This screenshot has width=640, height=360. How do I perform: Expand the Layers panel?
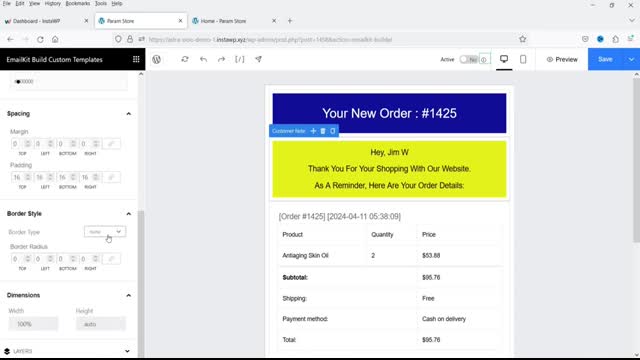pos(127,351)
